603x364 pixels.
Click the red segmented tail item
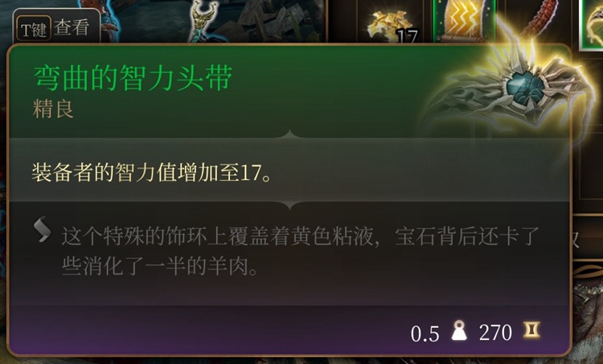542,18
